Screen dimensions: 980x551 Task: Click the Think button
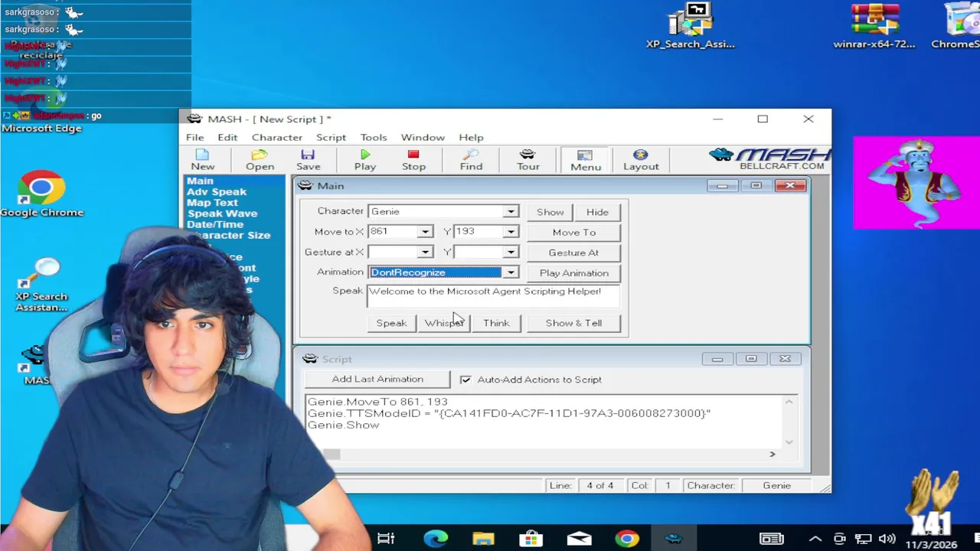(x=496, y=323)
